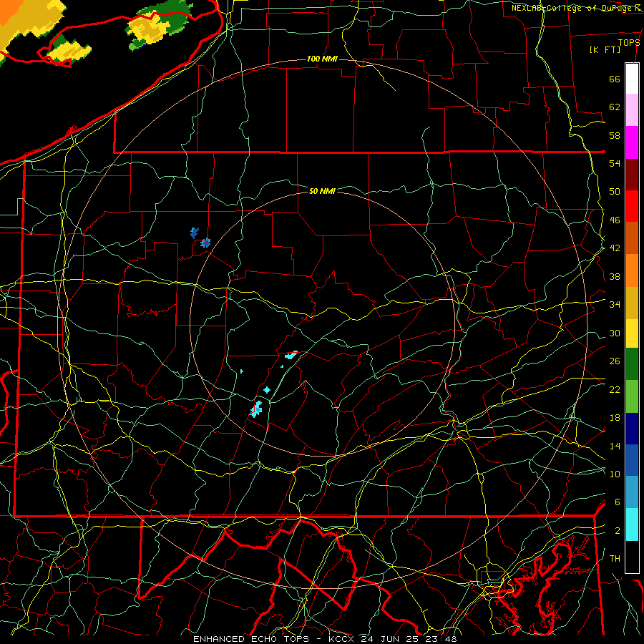Click the 6 value on the scale
This screenshot has height=644, width=644.
click(x=617, y=502)
